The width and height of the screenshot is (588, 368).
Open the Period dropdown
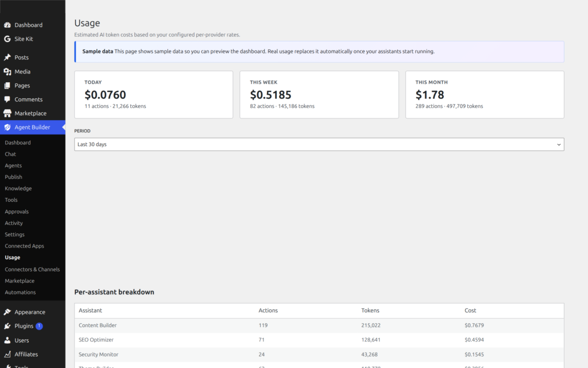[x=319, y=144]
